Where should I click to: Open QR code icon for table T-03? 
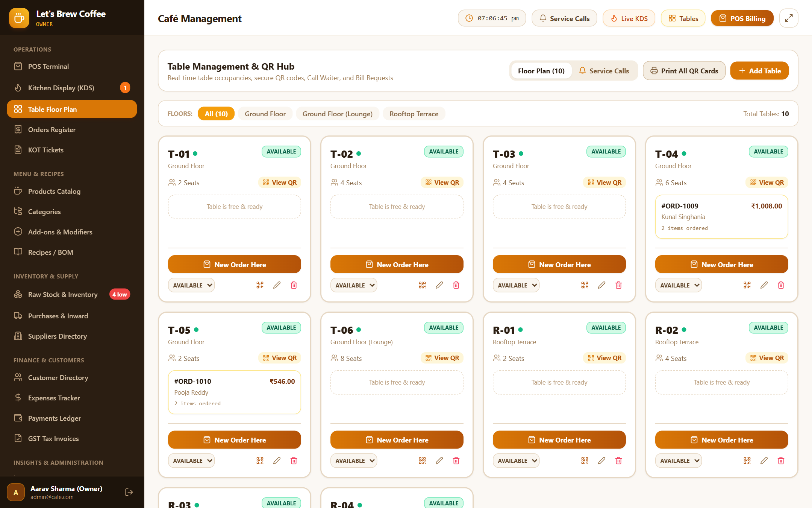point(585,285)
